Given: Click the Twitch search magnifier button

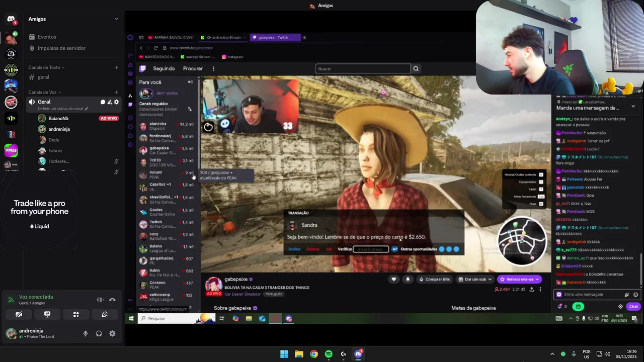Looking at the screenshot, I should tap(416, 69).
